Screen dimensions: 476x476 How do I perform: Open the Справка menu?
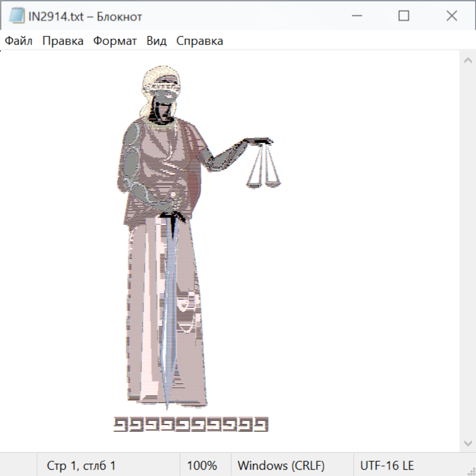click(x=199, y=41)
